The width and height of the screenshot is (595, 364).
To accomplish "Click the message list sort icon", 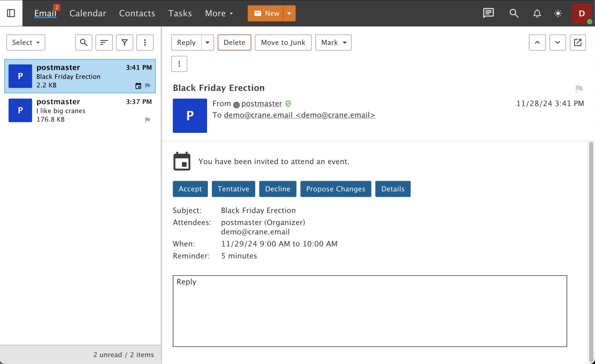I will tap(104, 42).
